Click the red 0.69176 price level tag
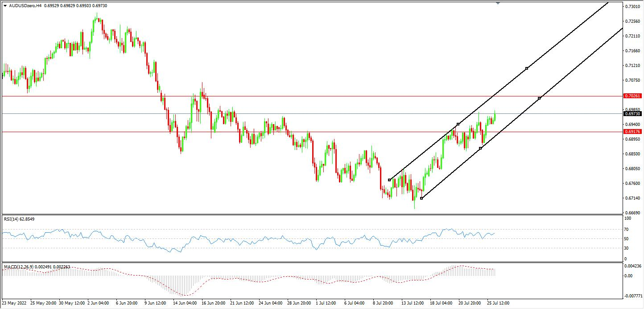The image size is (644, 309). pos(632,132)
